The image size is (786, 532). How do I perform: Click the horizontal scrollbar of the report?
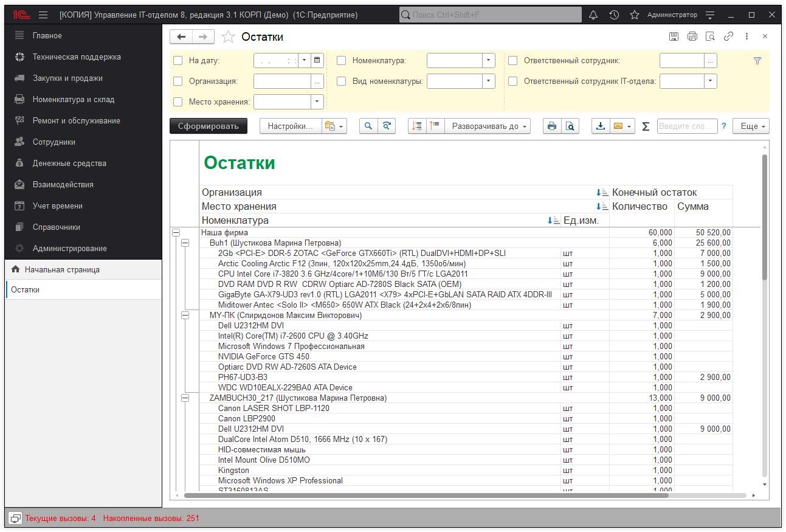click(x=426, y=496)
